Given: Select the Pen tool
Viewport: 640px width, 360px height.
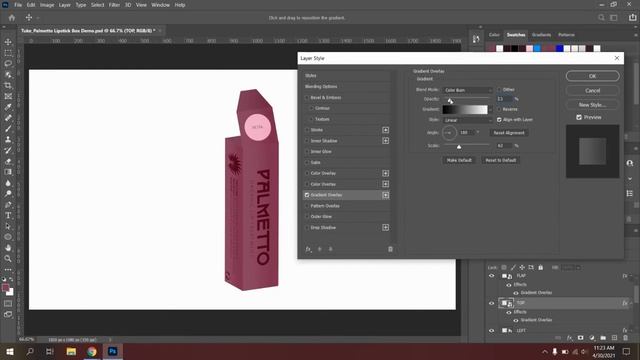Looking at the screenshot, I should point(8,204).
